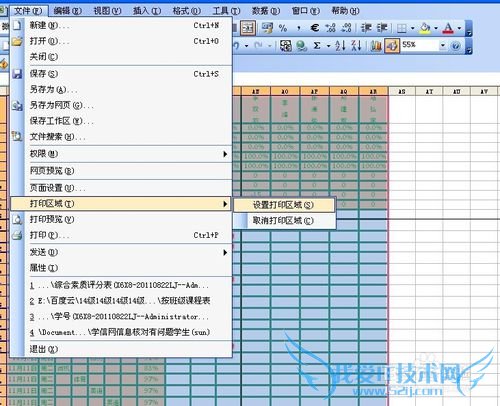Click the Increase Indent icon
The image size is (500, 406).
coord(382,28)
